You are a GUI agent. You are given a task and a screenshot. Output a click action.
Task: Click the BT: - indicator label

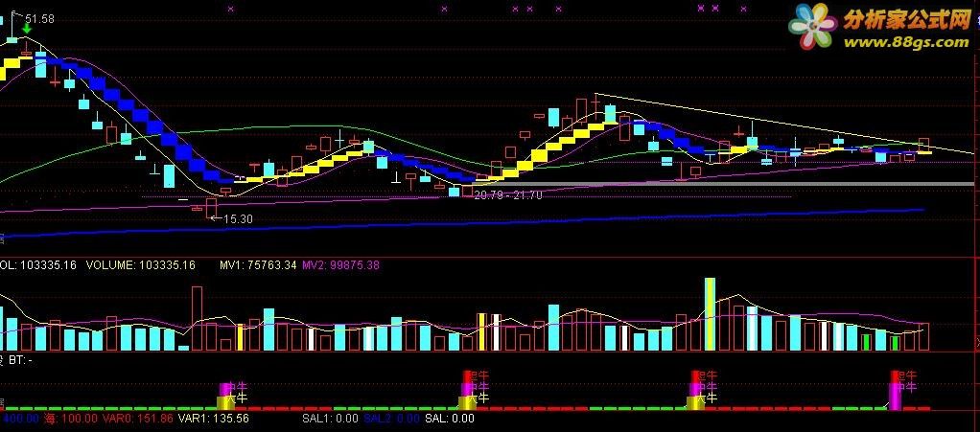pos(20,361)
